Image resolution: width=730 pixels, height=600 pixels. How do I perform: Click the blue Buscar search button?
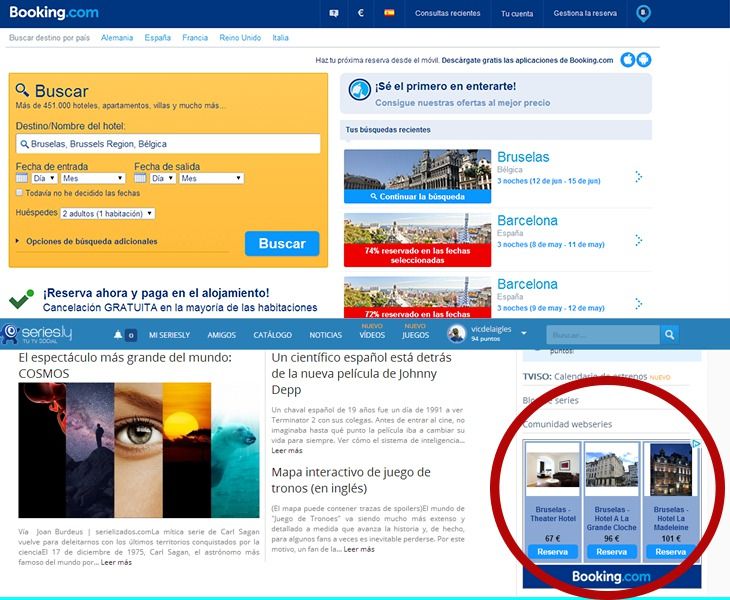click(282, 243)
